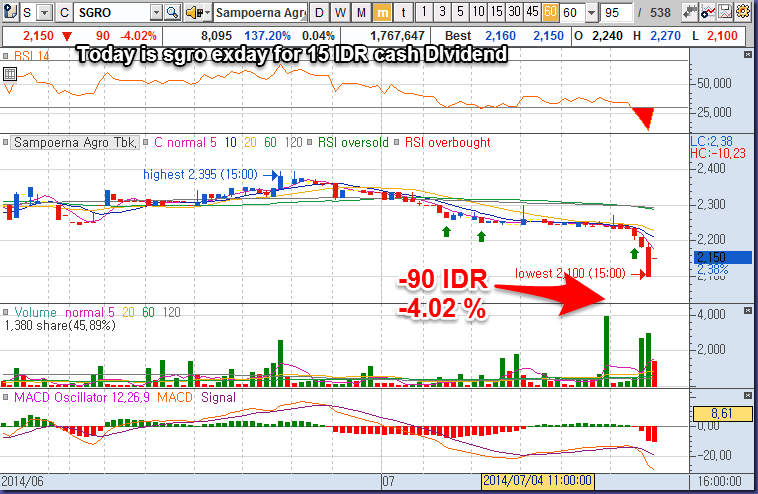
Task: Click the open price 2,240
Action: pyautogui.click(x=607, y=36)
